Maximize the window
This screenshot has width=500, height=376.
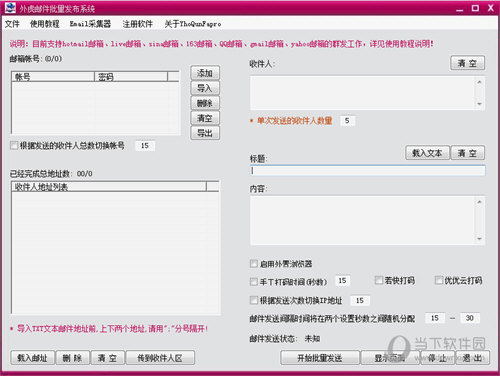[475, 8]
